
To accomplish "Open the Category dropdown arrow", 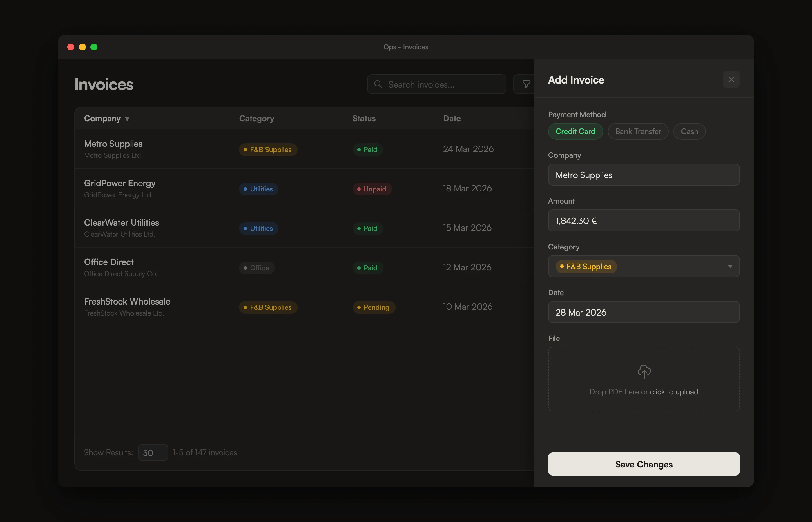I will [730, 267].
